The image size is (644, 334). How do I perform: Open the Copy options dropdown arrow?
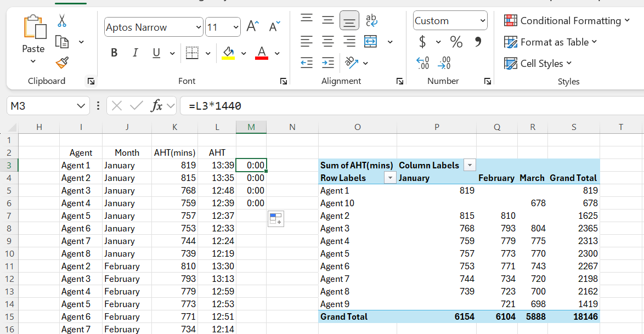(x=81, y=42)
